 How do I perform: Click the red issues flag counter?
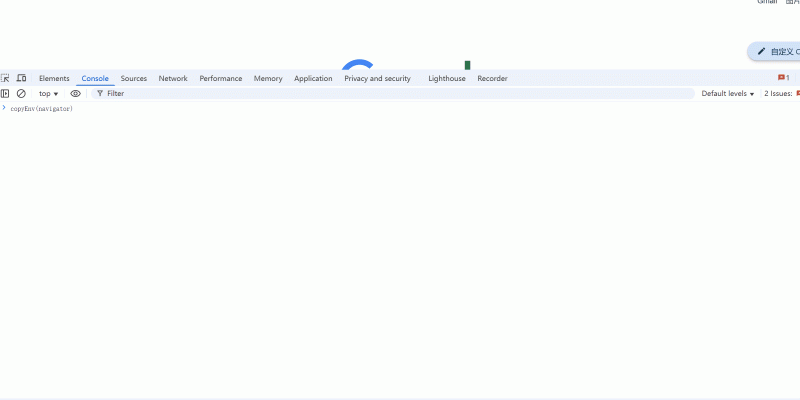pos(783,78)
